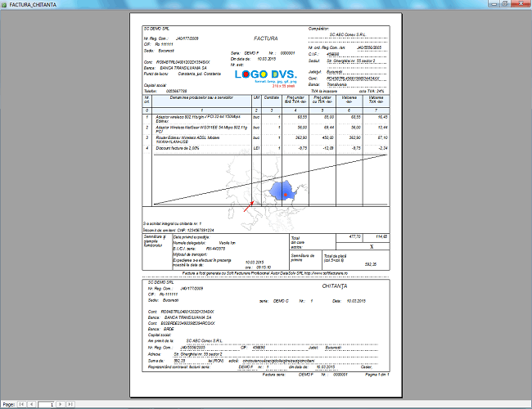Screen dimensions: 532x409
Task: Click 'BANCA TRANSILVANIA SA' in invoice header
Action: coord(183,68)
